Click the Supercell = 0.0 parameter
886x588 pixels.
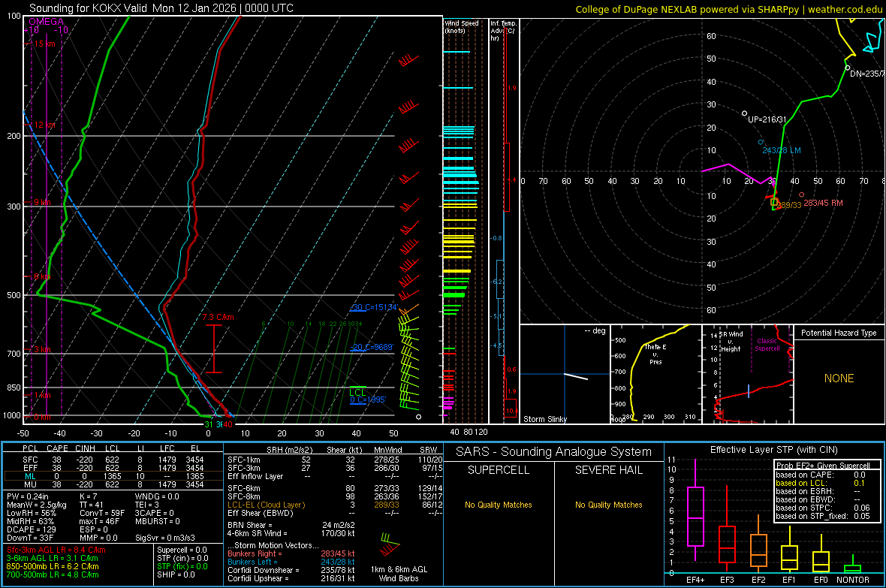182,550
